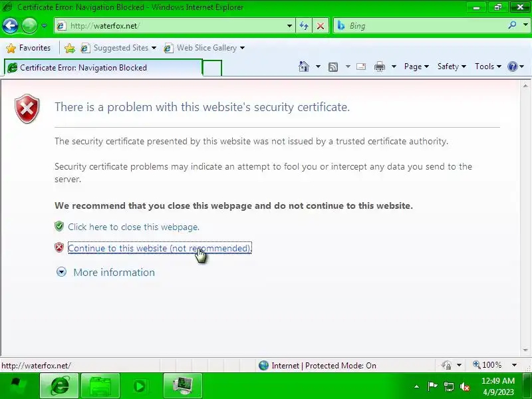Image resolution: width=532 pixels, height=399 pixels.
Task: Click the Forward navigation arrow
Action: [x=29, y=26]
